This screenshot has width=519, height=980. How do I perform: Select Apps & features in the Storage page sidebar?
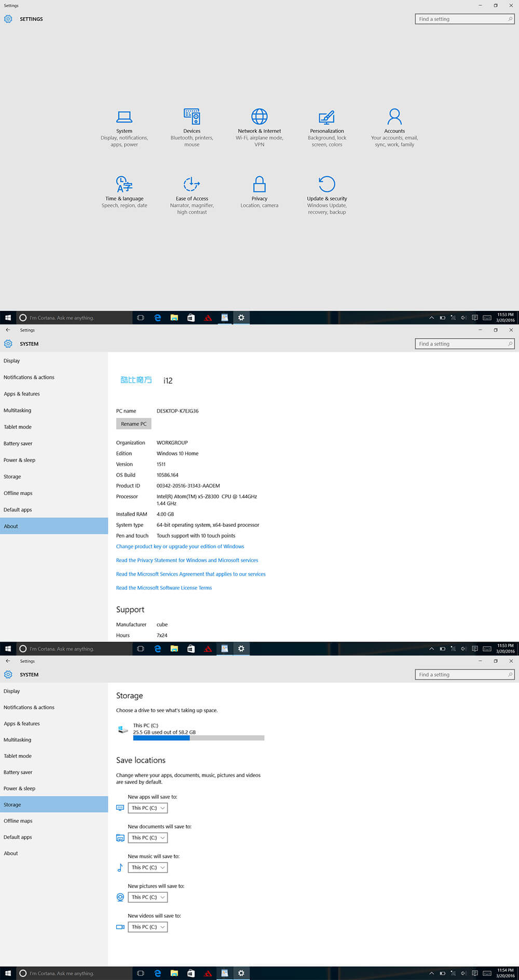click(54, 724)
